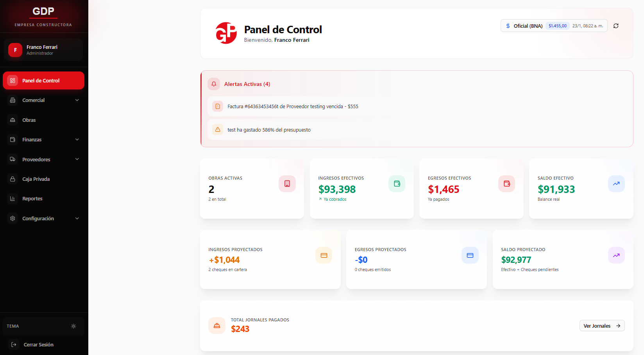Click the Obras Activas building icon
Image resolution: width=644 pixels, height=355 pixels.
coord(287,184)
